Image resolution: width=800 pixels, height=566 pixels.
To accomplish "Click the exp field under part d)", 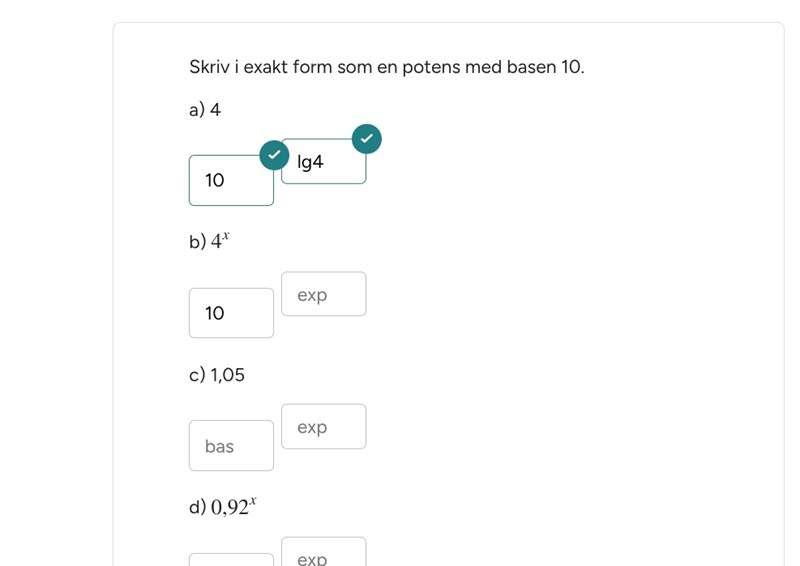I will pyautogui.click(x=324, y=555).
